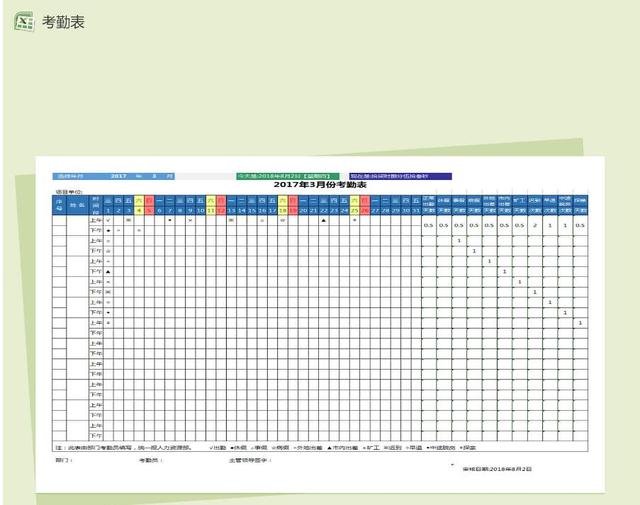Click the triangle symbol in day 1 column
The height and width of the screenshot is (505, 640).
pos(108,272)
